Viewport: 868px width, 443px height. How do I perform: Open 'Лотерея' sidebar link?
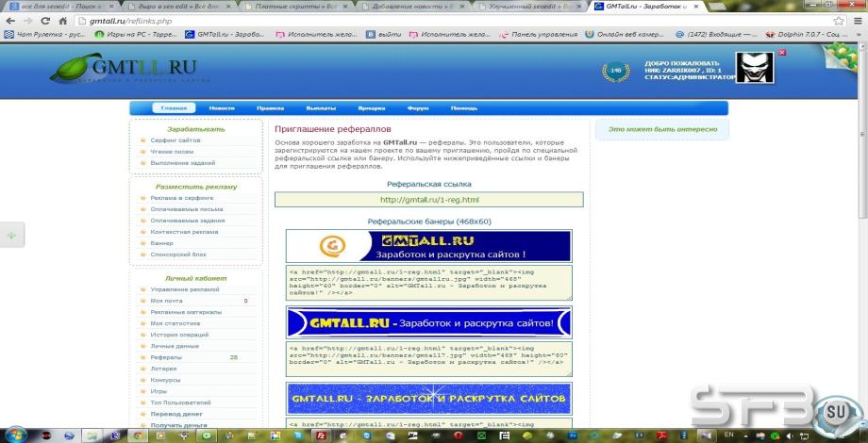tap(163, 369)
